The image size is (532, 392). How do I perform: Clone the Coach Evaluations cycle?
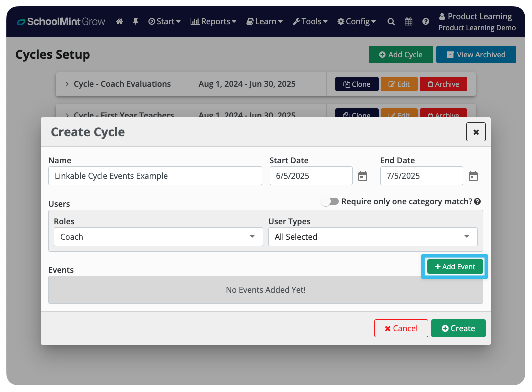[357, 84]
